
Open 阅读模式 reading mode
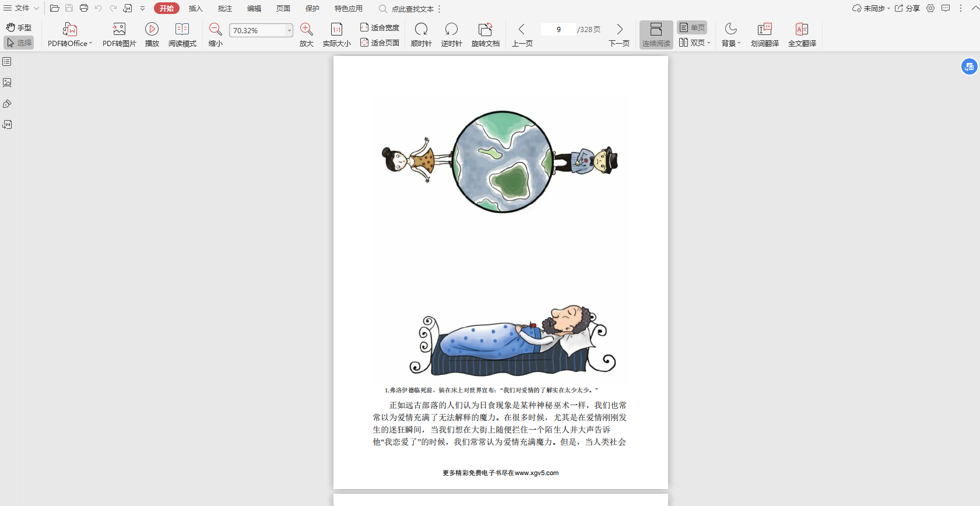click(182, 35)
